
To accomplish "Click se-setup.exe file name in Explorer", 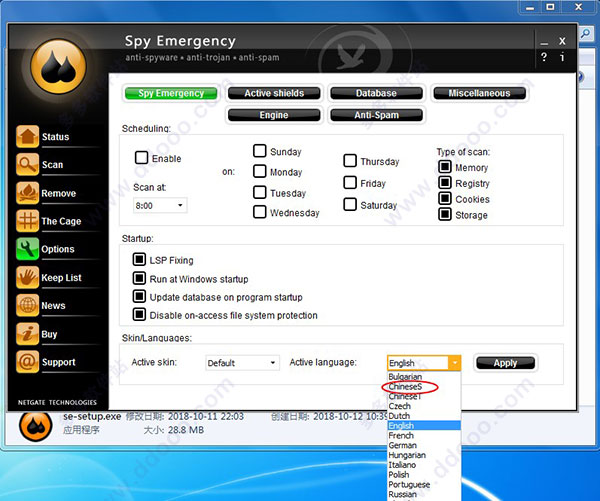I will (92, 416).
